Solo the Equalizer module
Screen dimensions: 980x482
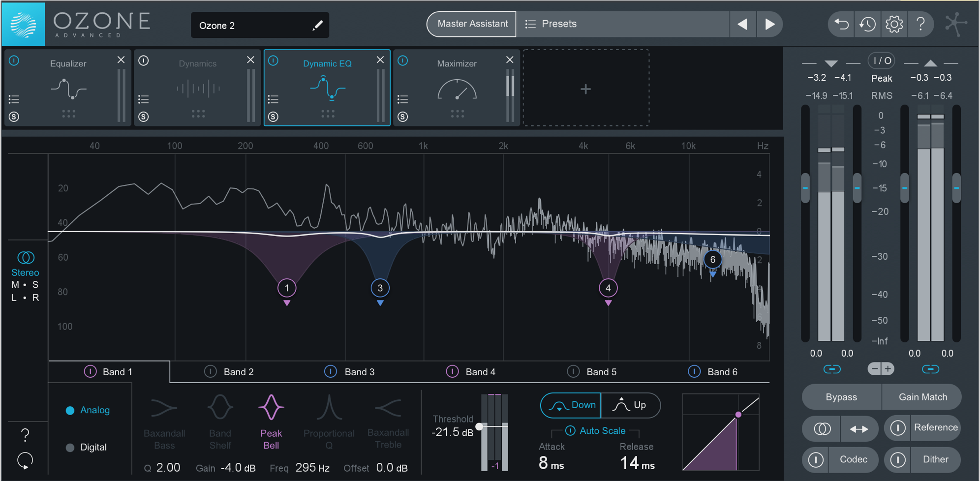pos(14,117)
